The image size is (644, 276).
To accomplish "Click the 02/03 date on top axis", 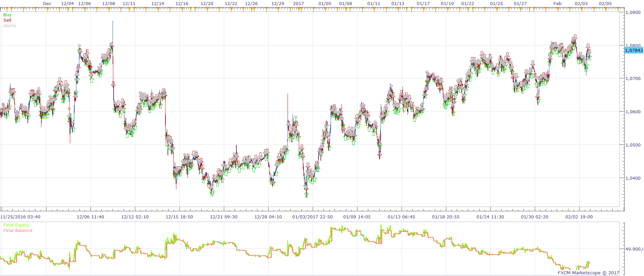I will point(581,4).
